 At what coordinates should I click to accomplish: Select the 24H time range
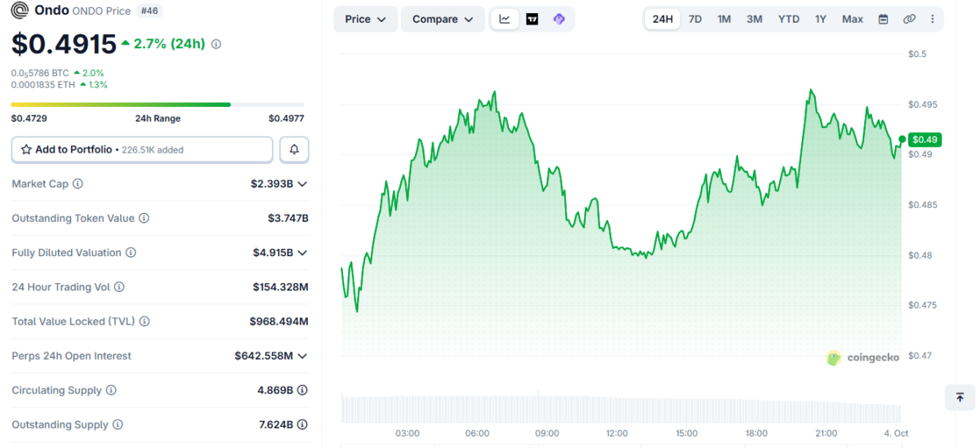coord(662,19)
